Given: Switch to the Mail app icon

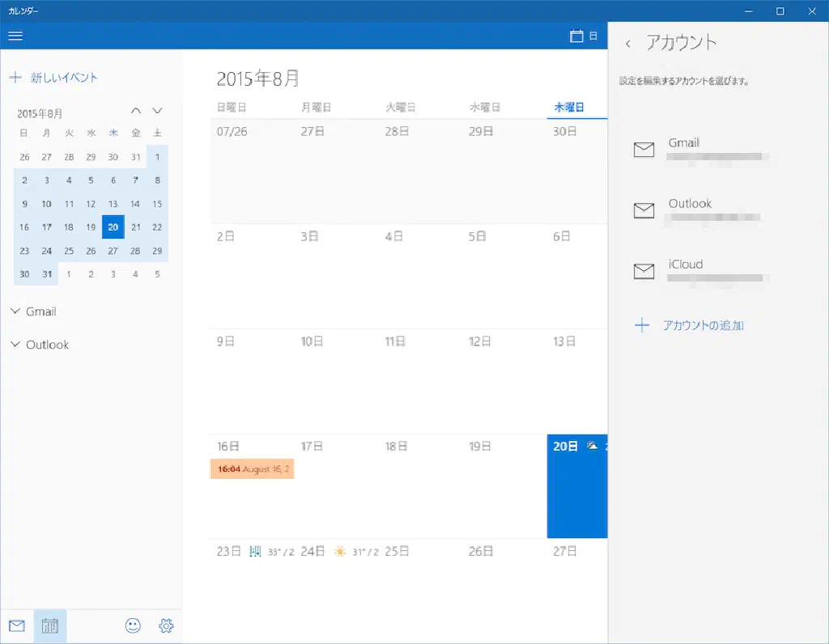Looking at the screenshot, I should click(17, 625).
